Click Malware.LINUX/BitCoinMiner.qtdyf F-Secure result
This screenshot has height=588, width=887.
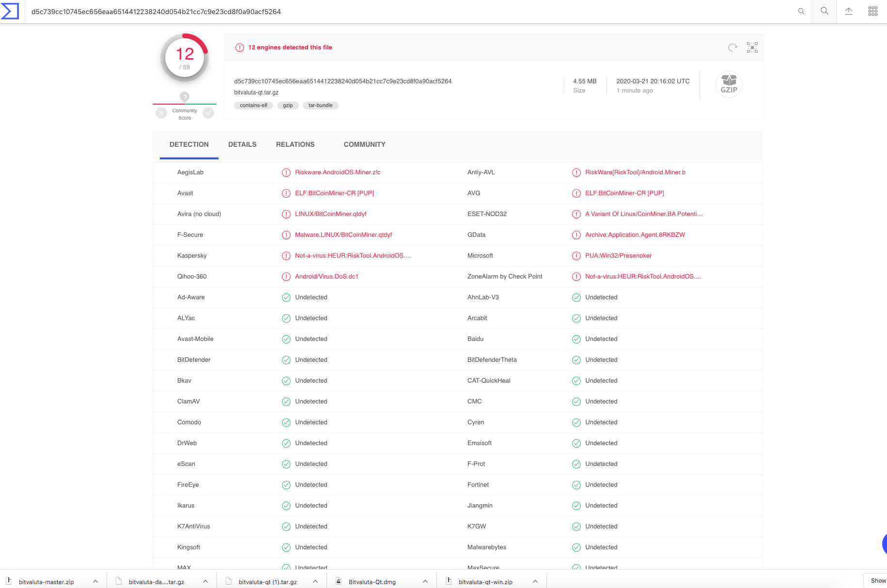coord(343,235)
